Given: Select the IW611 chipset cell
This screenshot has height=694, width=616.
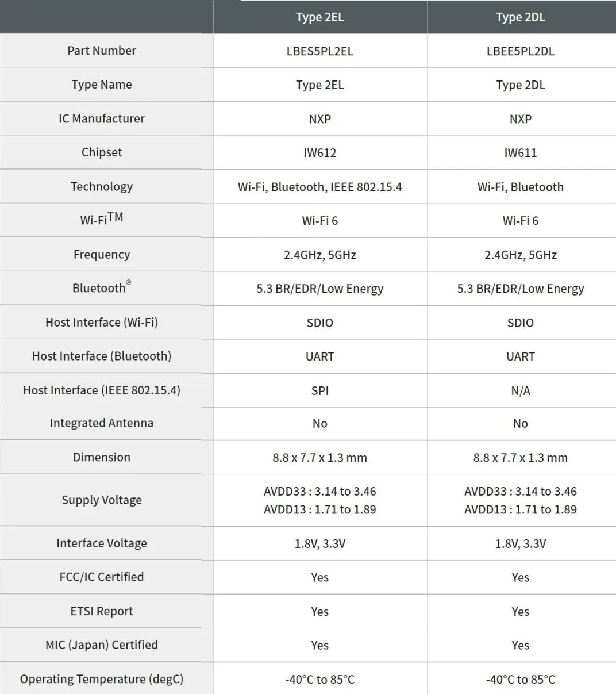Looking at the screenshot, I should (521, 153).
